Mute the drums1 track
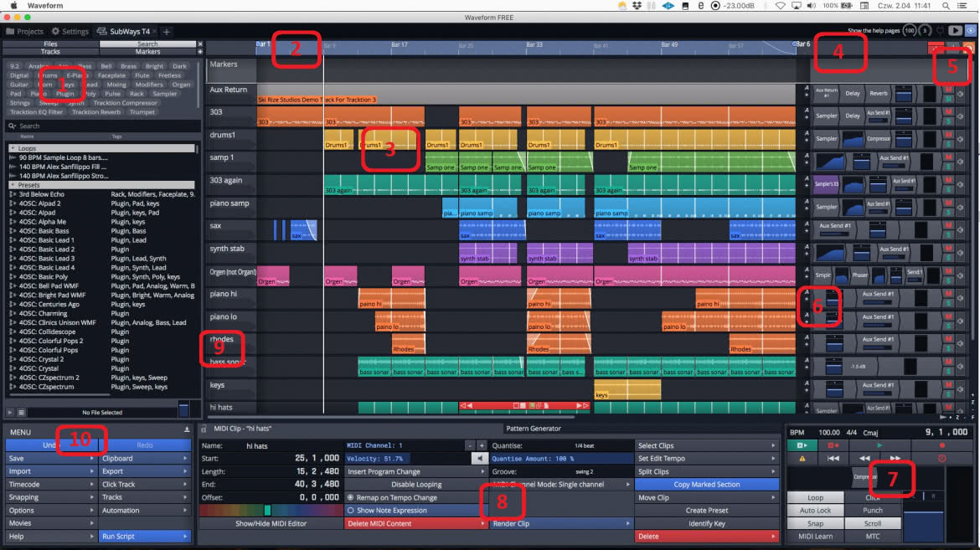 [949, 135]
